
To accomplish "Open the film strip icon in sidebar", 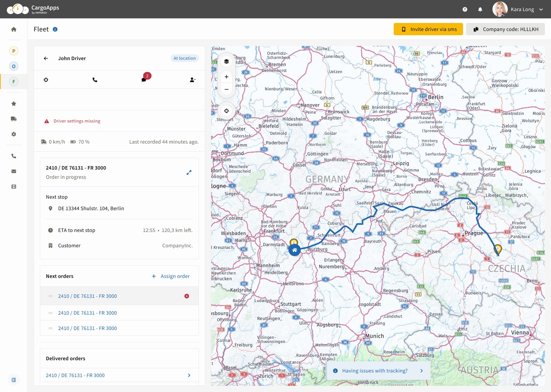I will [x=14, y=187].
